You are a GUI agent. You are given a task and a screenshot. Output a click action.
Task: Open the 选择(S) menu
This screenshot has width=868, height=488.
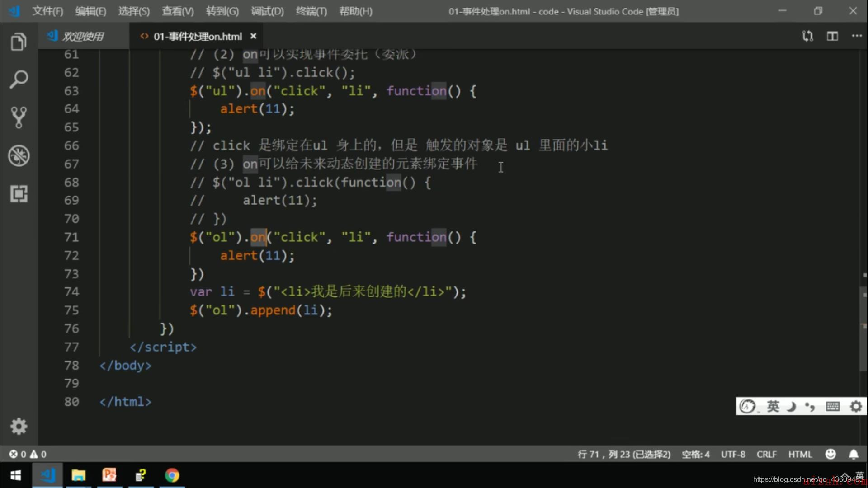(x=134, y=11)
